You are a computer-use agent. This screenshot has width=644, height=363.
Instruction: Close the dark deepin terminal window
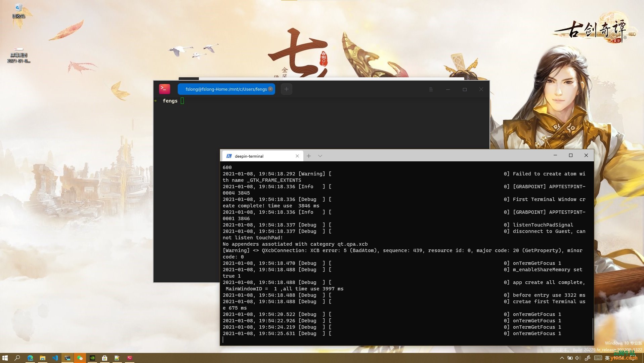click(481, 89)
